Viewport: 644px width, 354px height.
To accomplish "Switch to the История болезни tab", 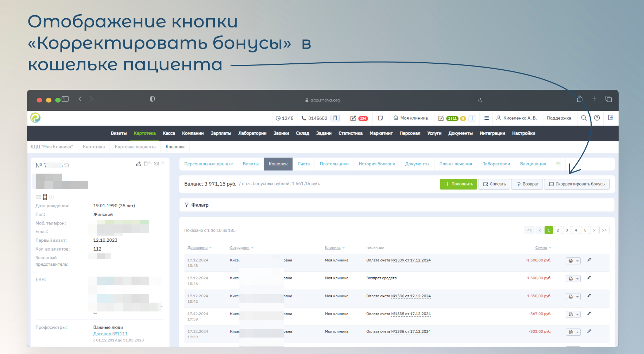I will [x=377, y=164].
